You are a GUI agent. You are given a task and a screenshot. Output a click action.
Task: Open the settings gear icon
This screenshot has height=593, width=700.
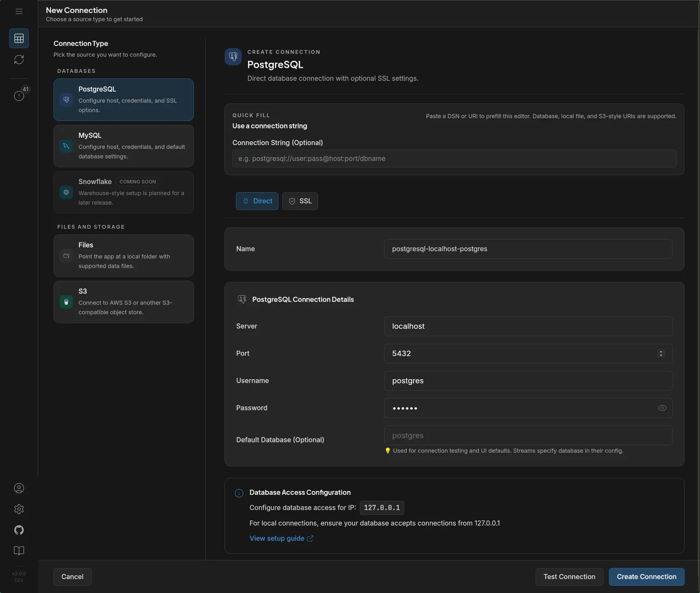(19, 509)
